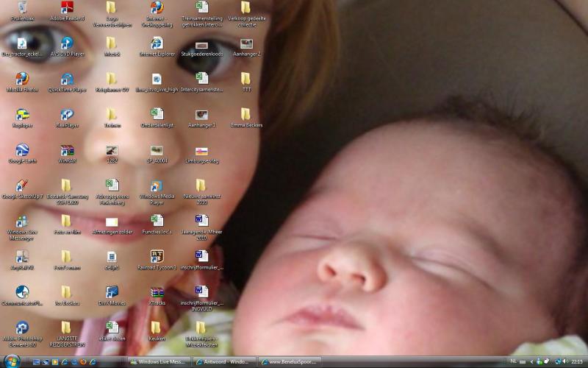Click Switch Between Windows in quick launch

[x=46, y=362]
